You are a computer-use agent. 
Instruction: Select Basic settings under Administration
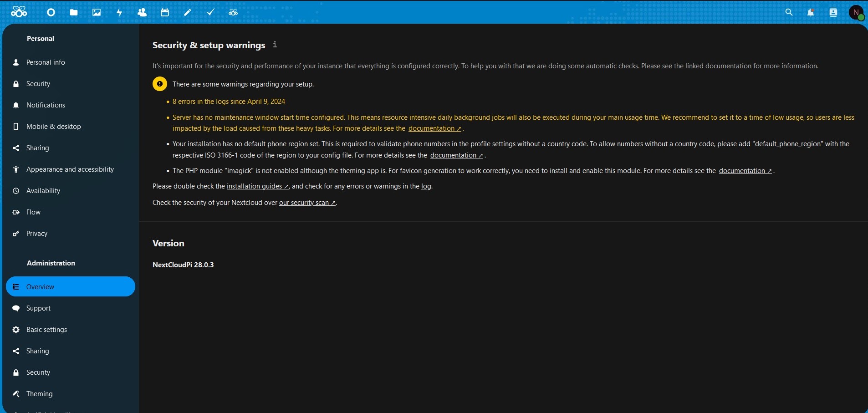[47, 330]
